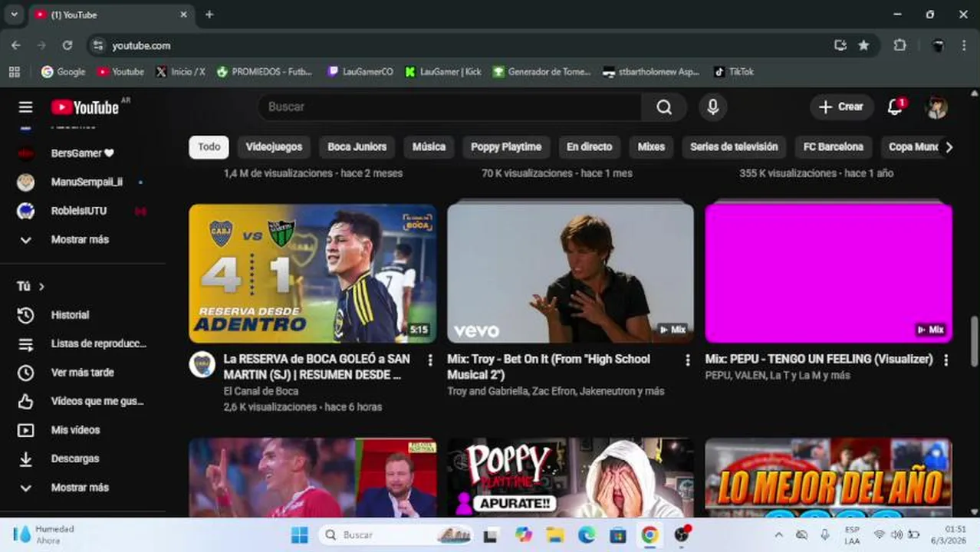
Task: Open a new browser tab
Action: 209,15
